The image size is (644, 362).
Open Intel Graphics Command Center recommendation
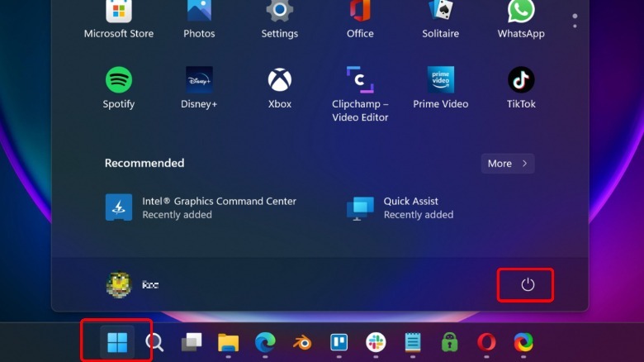click(201, 207)
